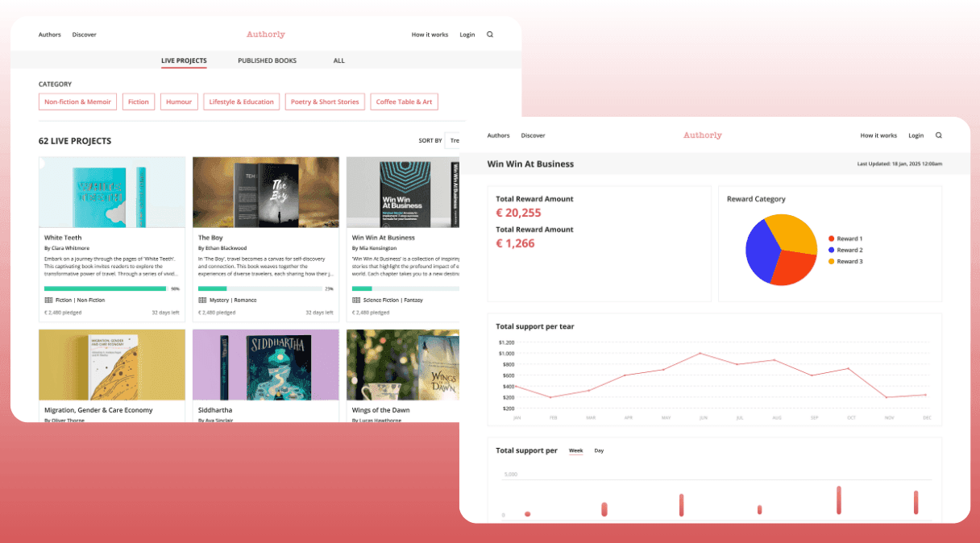Click 32 days left on White Teeth card

tap(165, 312)
